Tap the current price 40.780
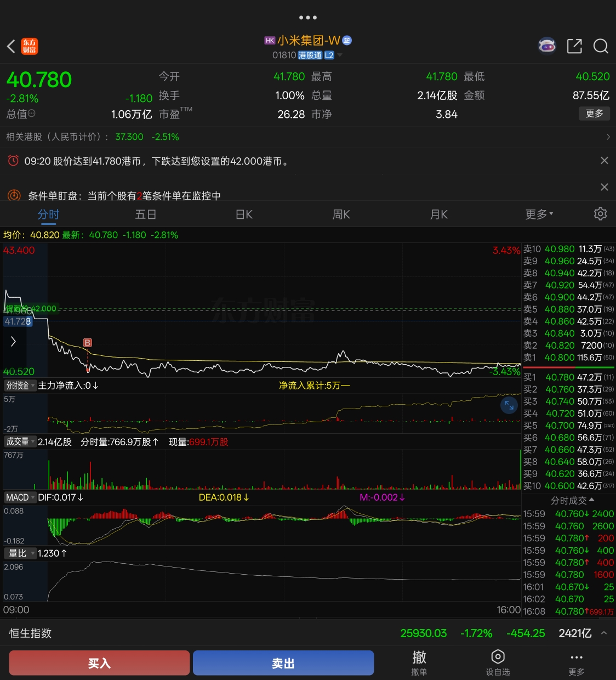 [39, 80]
